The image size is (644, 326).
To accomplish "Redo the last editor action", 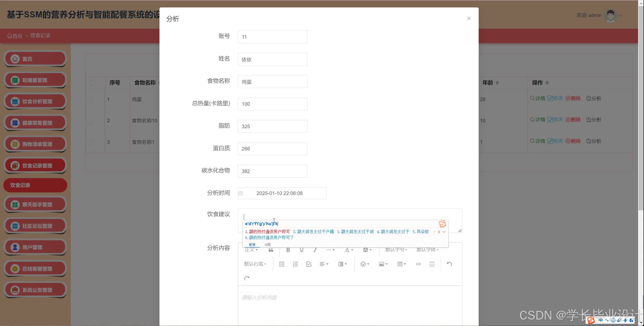I will tap(247, 278).
